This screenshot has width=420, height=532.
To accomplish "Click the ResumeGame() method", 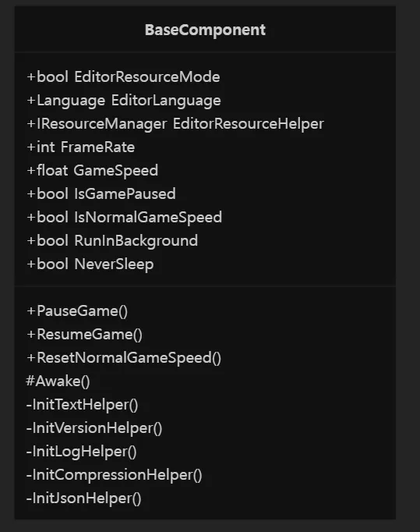I will 84,335.
